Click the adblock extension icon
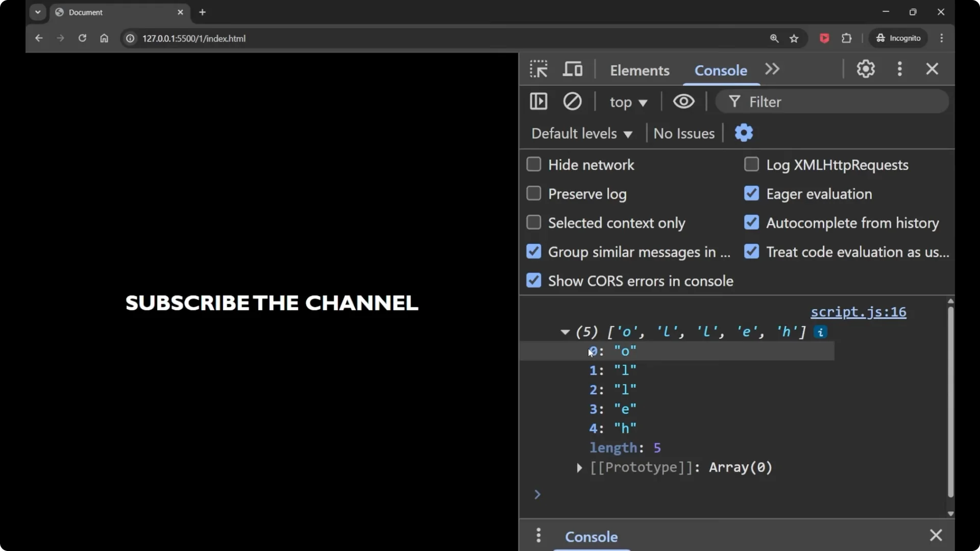Viewport: 980px width, 551px height. tap(824, 38)
